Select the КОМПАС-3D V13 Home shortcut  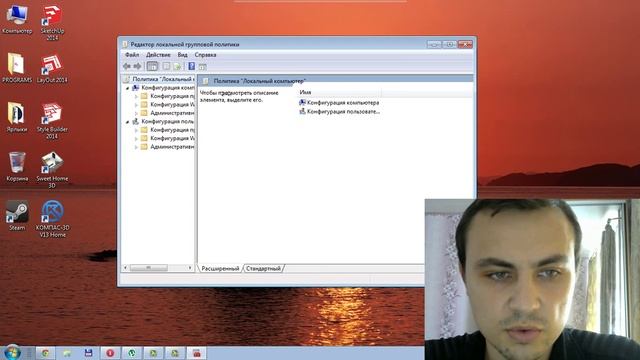click(52, 219)
